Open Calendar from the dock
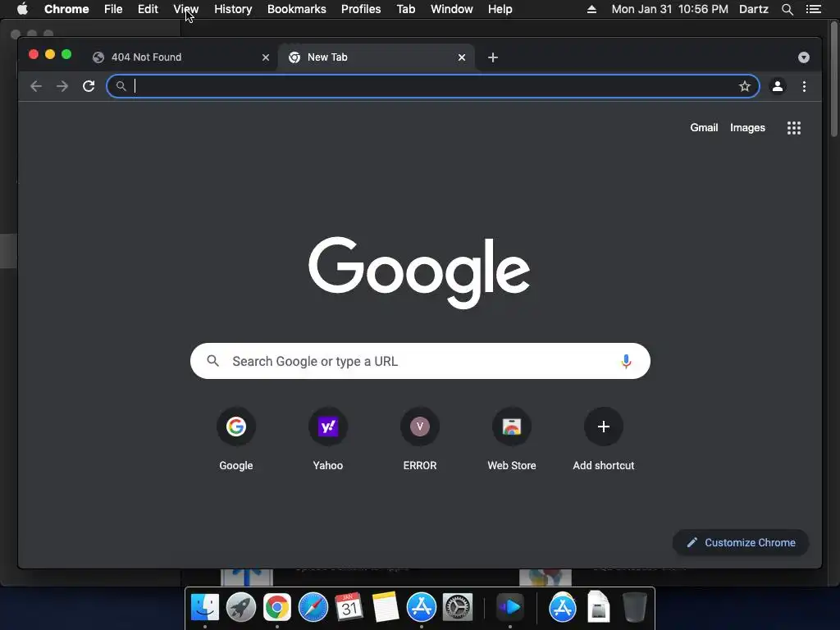Image resolution: width=840 pixels, height=630 pixels. (x=349, y=607)
